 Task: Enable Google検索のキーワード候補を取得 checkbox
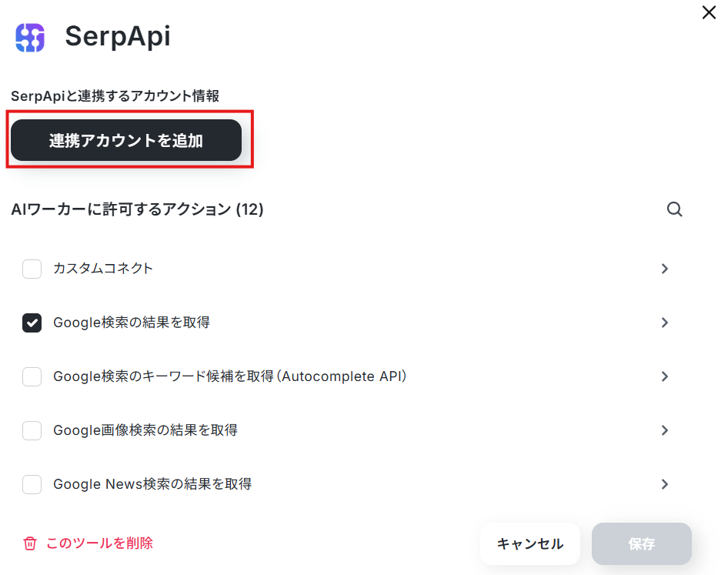pyautogui.click(x=32, y=376)
